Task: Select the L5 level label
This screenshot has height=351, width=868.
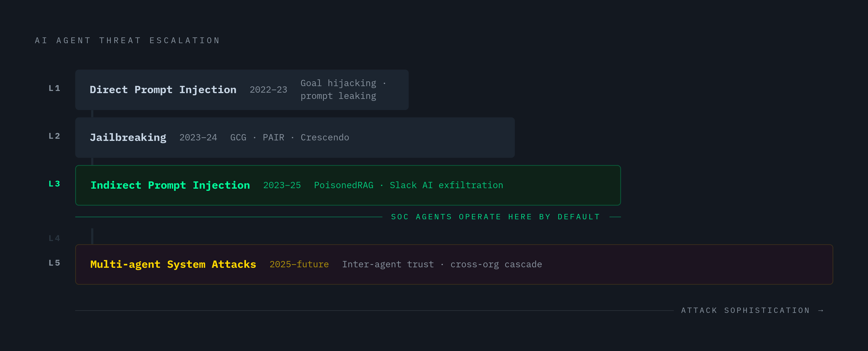Action: coord(54,263)
